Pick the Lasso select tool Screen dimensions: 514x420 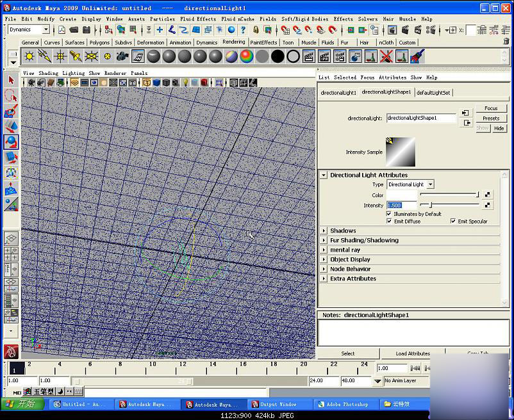(11, 95)
